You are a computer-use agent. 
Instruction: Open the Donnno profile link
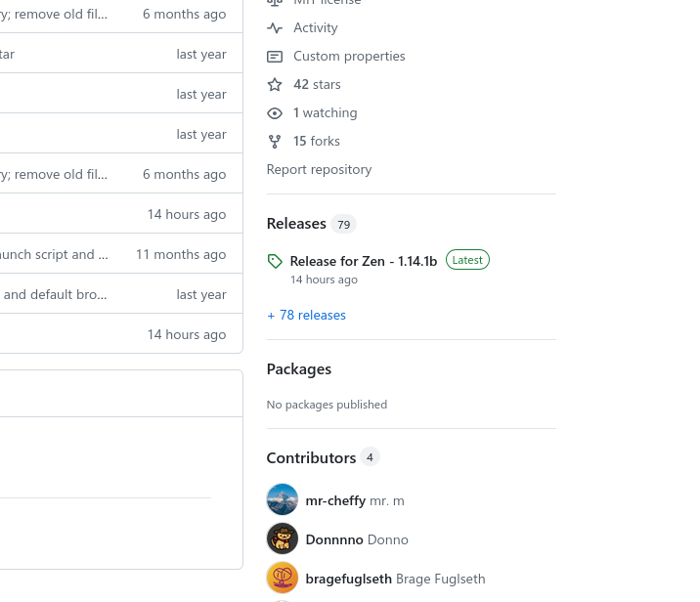click(x=334, y=539)
